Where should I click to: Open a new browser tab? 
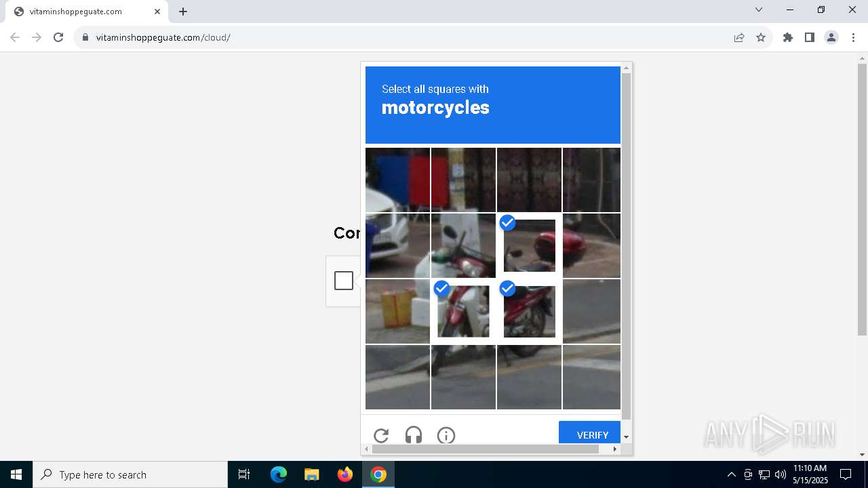183,12
